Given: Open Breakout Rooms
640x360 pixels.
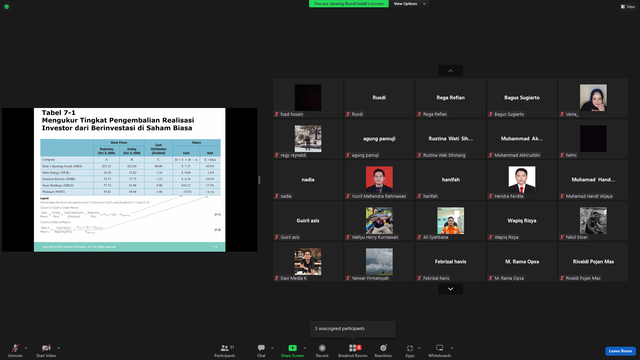Looking at the screenshot, I should pyautogui.click(x=353, y=350).
